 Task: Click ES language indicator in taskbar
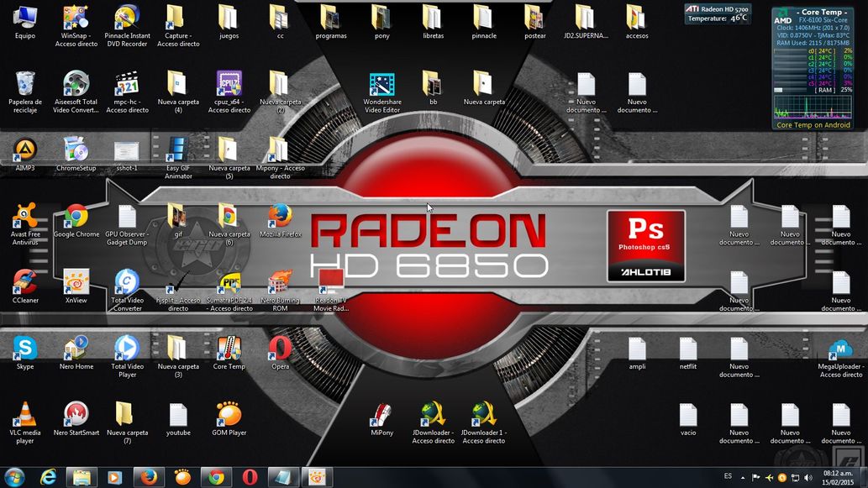728,476
